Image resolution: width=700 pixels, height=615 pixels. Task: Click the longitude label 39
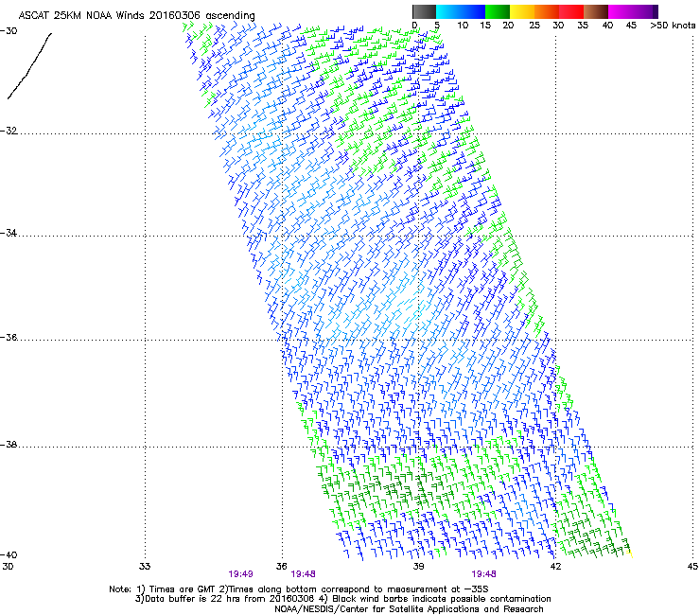pos(418,567)
